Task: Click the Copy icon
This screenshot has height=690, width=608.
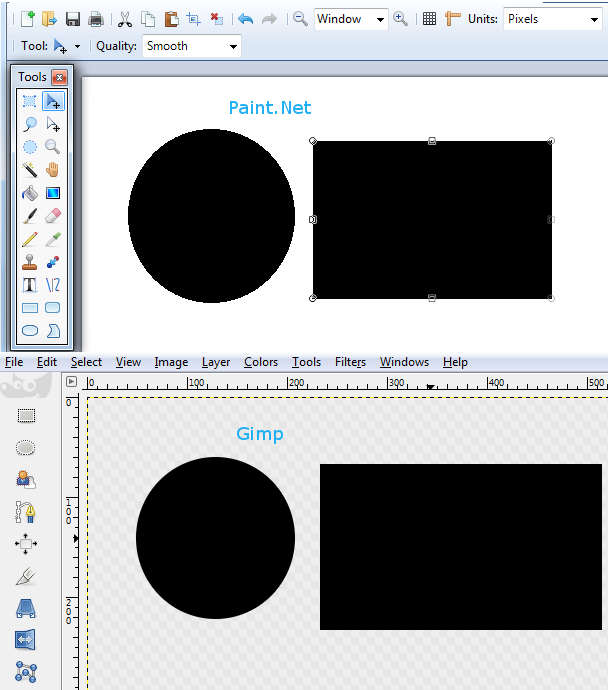Action: [x=148, y=19]
